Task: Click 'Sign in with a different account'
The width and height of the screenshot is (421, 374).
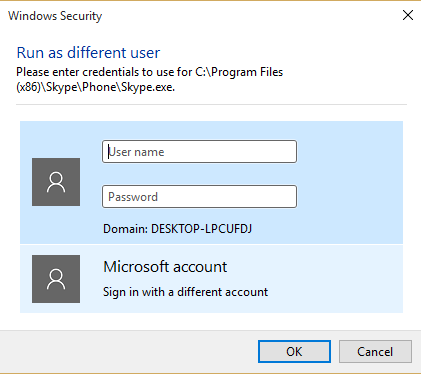Action: [x=185, y=292]
